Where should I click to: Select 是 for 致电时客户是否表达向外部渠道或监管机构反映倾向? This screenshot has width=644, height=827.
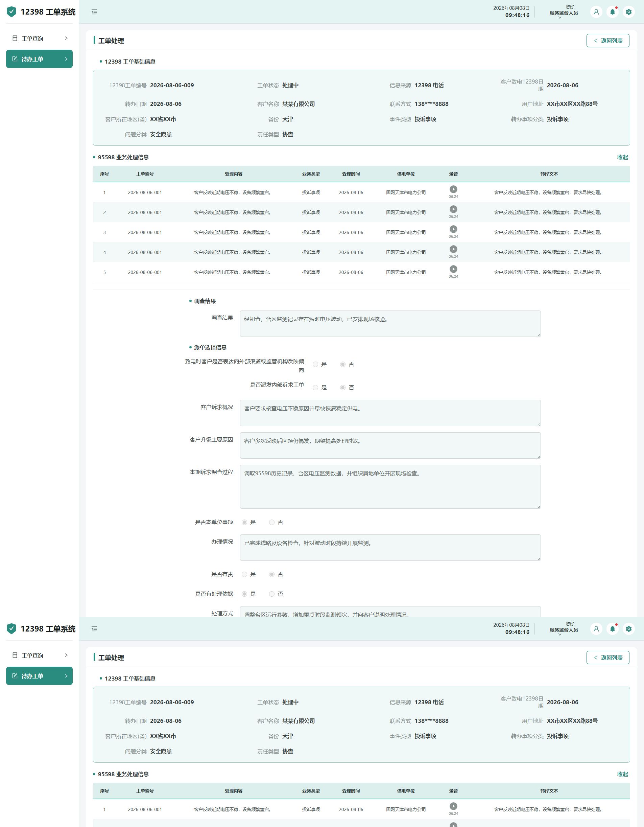pos(315,364)
